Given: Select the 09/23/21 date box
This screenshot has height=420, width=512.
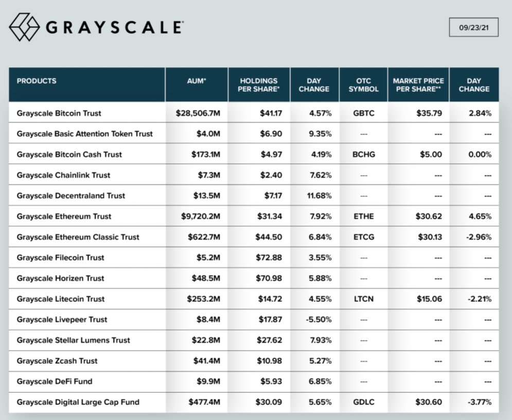Looking at the screenshot, I should click(x=473, y=28).
